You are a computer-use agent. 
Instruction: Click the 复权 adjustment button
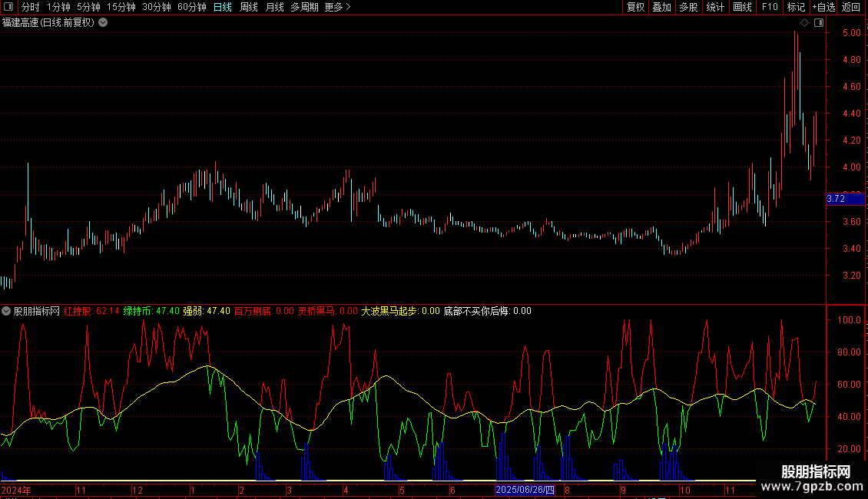(635, 7)
